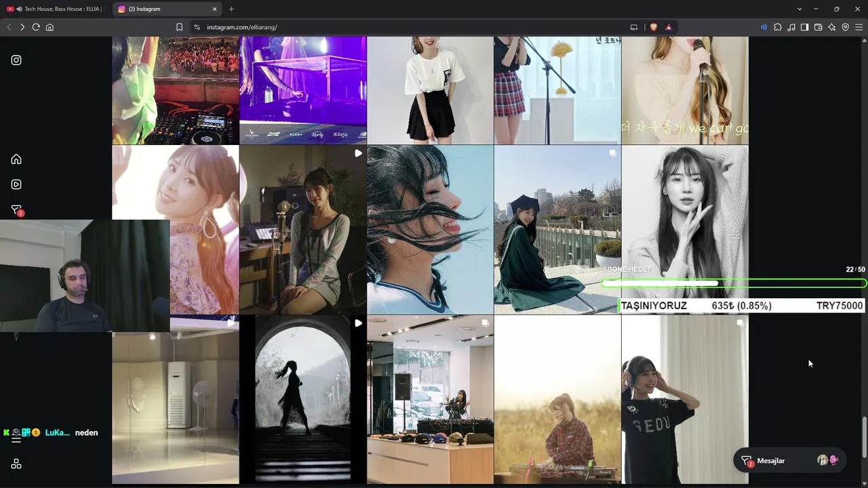The width and height of the screenshot is (868, 488).
Task: Open the More hamburger menu in the sidebar
Action: tap(16, 439)
